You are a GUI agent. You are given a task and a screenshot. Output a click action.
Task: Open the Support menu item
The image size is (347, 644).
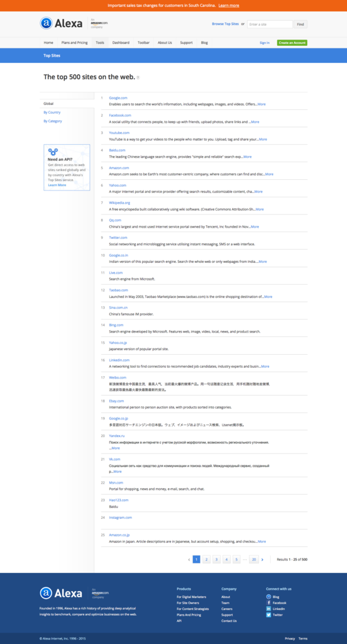click(x=187, y=43)
